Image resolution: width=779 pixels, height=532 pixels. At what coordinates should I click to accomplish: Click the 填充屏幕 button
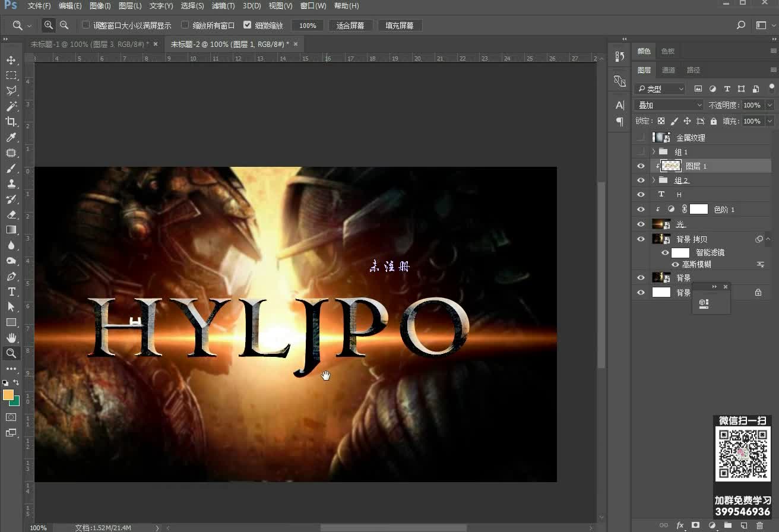(400, 26)
